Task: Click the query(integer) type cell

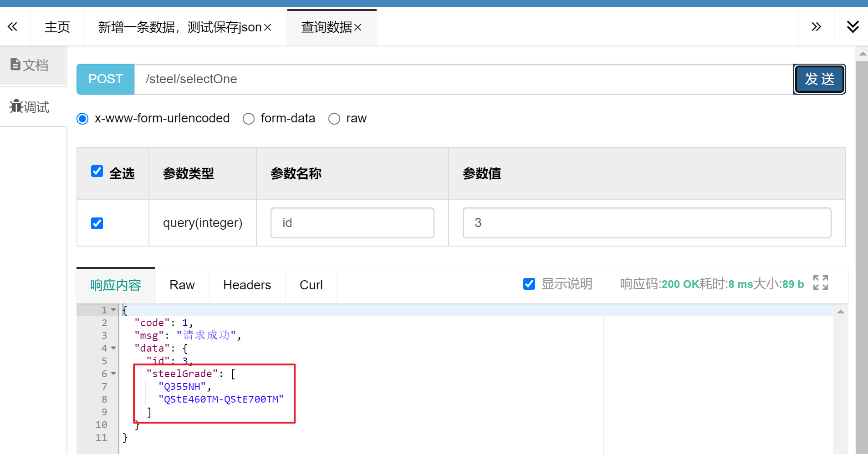Action: [x=203, y=223]
